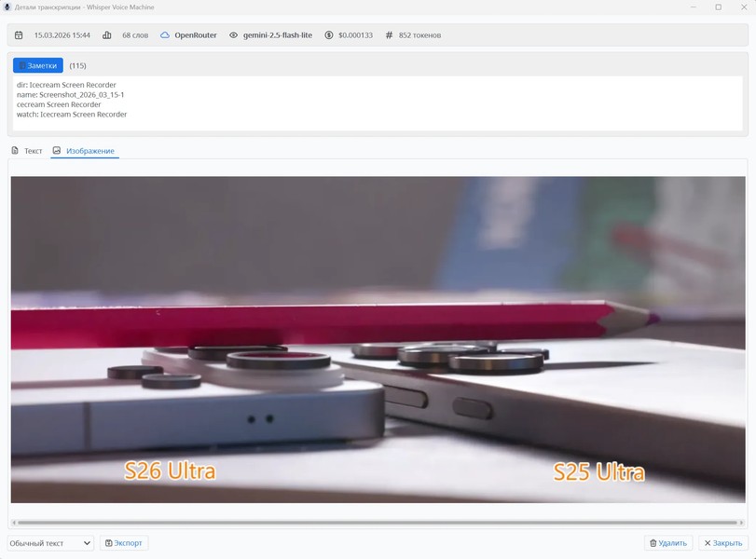Switch to the Изображение tab
756x559 pixels.
[x=85, y=151]
